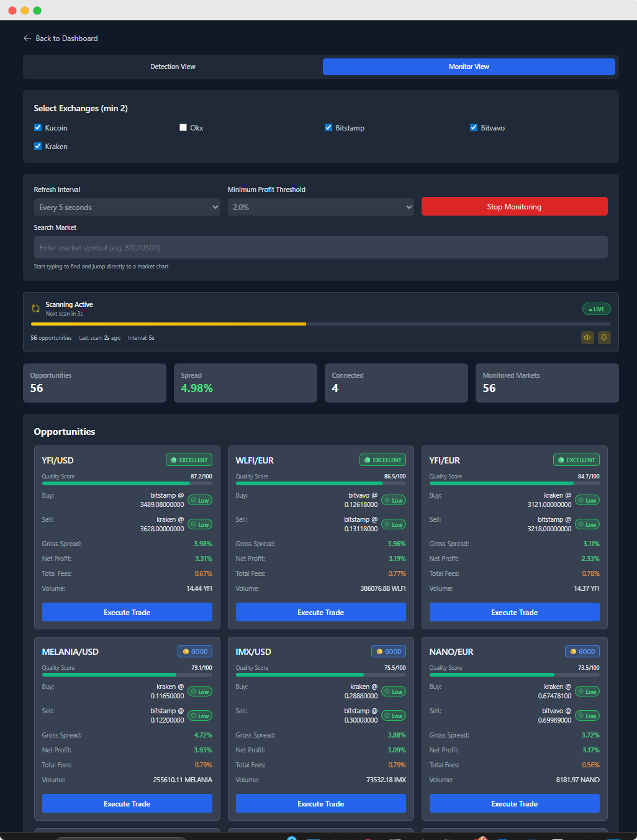Image resolution: width=637 pixels, height=840 pixels.
Task: Click the Low badge on NANO/EUR sell row
Action: pyautogui.click(x=587, y=716)
